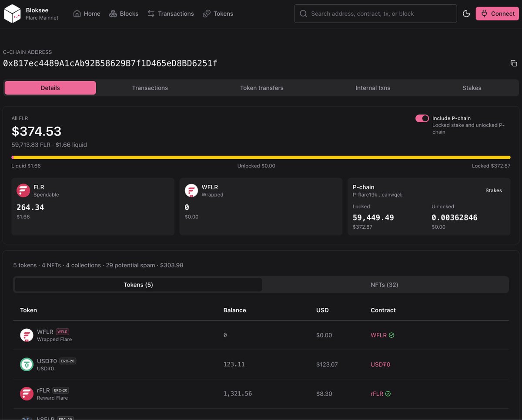Focus the search address input field

(375, 13)
